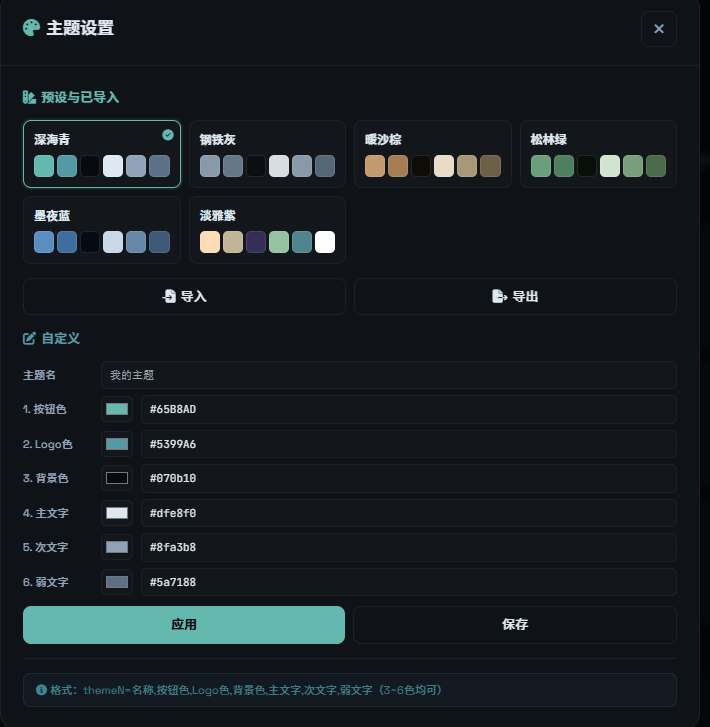Click the #070b10 hex input field
Viewport: 710px width, 727px height.
[x=409, y=478]
